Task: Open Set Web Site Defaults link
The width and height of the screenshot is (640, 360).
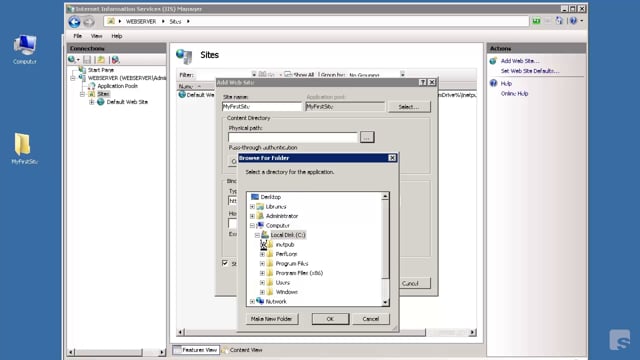Action: (x=530, y=71)
